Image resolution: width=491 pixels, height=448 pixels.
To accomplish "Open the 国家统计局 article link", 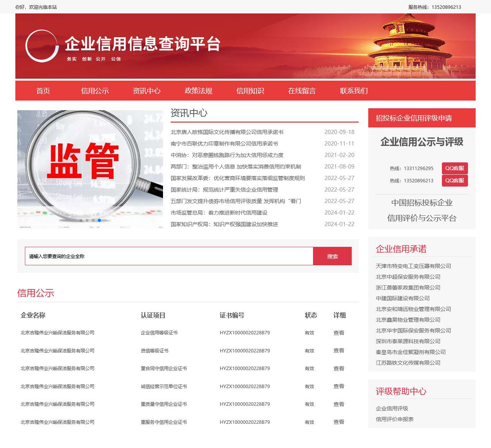I will (224, 190).
